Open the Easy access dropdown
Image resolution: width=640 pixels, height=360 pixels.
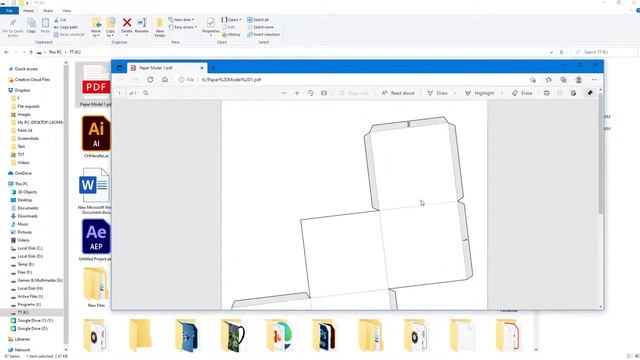[183, 27]
